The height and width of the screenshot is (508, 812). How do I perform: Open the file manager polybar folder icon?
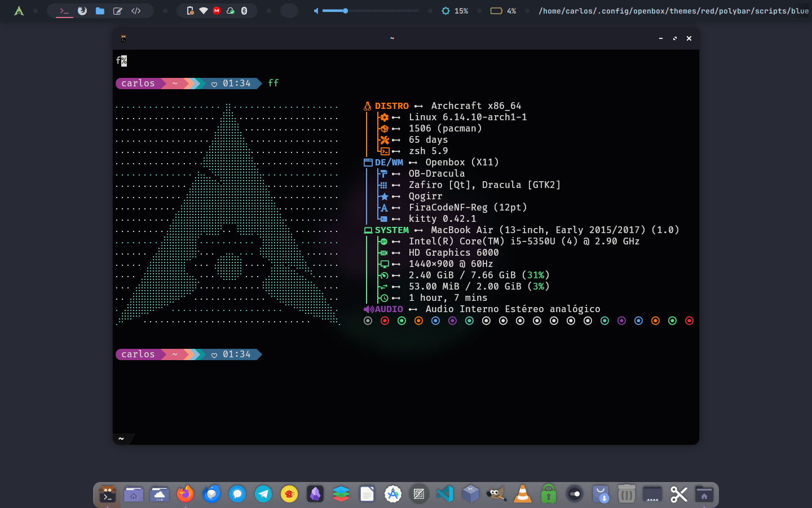pyautogui.click(x=100, y=11)
